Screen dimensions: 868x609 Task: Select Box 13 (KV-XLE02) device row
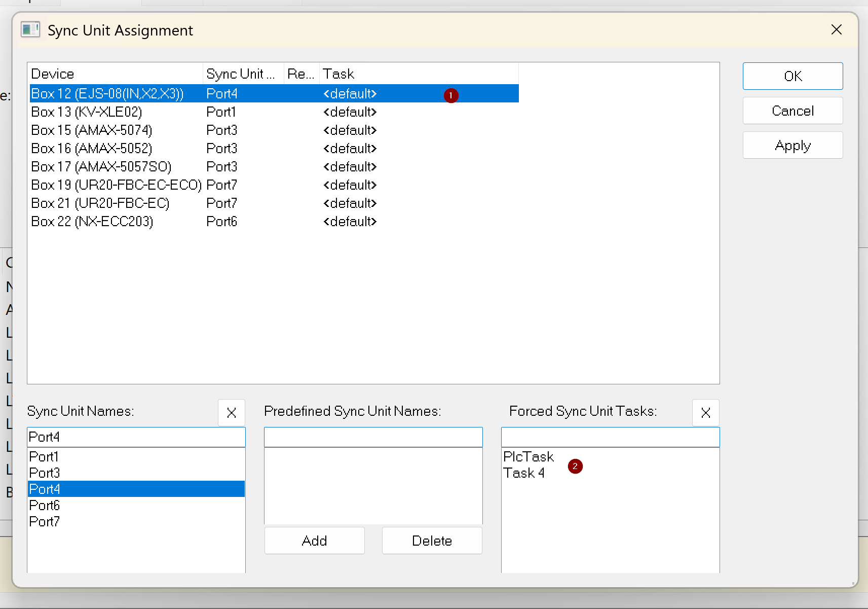coord(87,112)
